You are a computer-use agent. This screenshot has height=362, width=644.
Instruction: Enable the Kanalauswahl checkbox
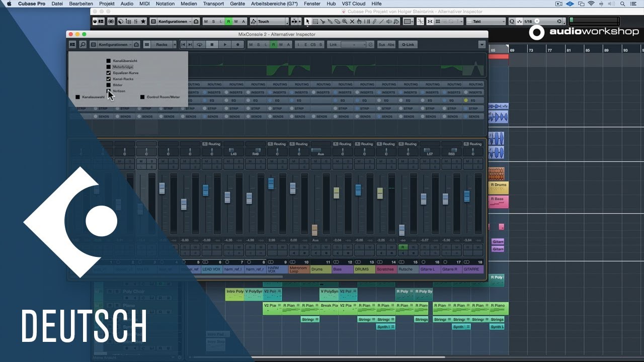(x=77, y=97)
